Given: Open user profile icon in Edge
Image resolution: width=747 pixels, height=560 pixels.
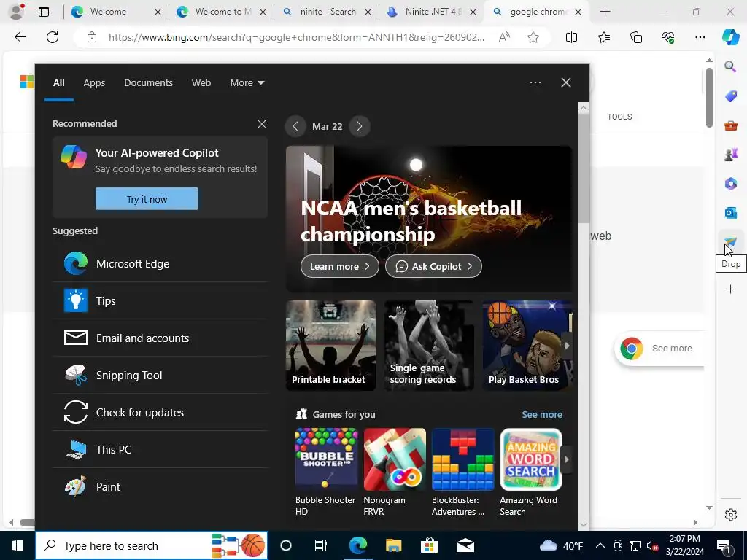Looking at the screenshot, I should click(x=17, y=12).
